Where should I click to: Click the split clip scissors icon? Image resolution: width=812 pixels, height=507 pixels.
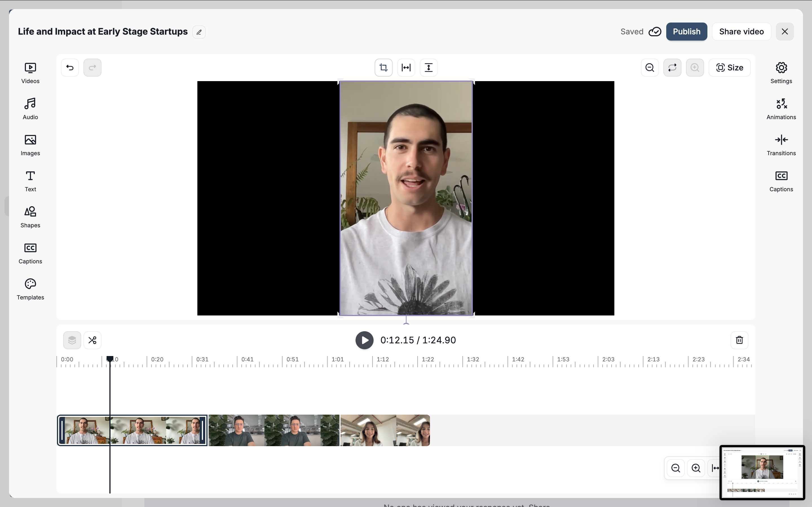[x=92, y=340]
